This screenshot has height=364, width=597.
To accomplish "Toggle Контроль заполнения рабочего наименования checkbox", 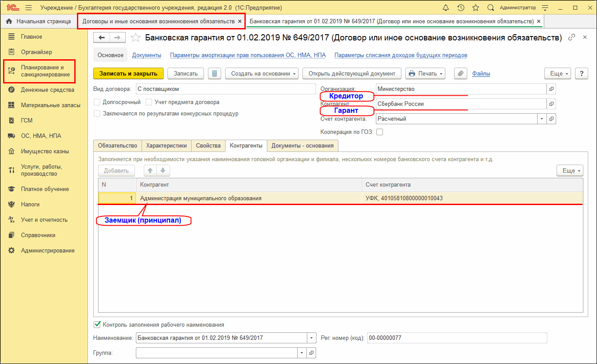I will [97, 325].
